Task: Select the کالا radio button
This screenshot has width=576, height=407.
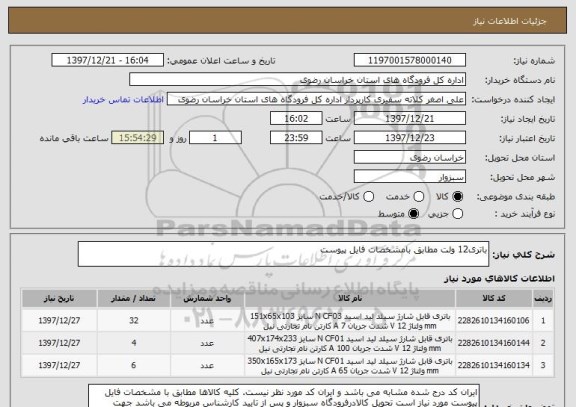Action: [457, 197]
